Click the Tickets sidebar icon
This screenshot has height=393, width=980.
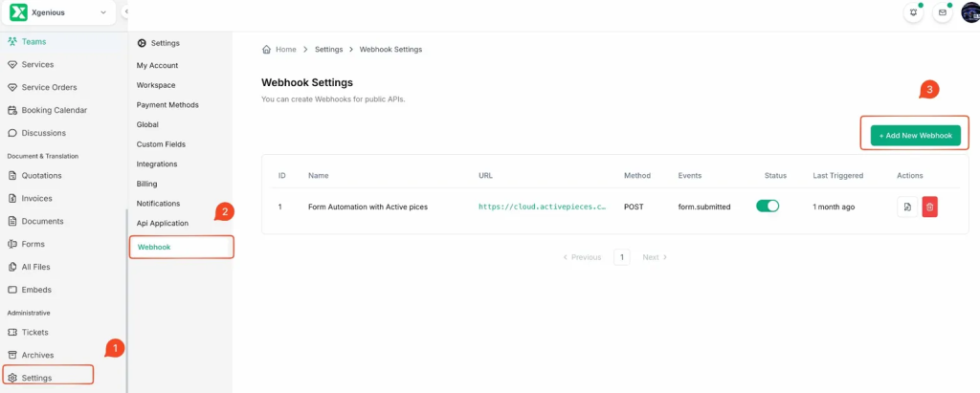pyautogui.click(x=12, y=332)
